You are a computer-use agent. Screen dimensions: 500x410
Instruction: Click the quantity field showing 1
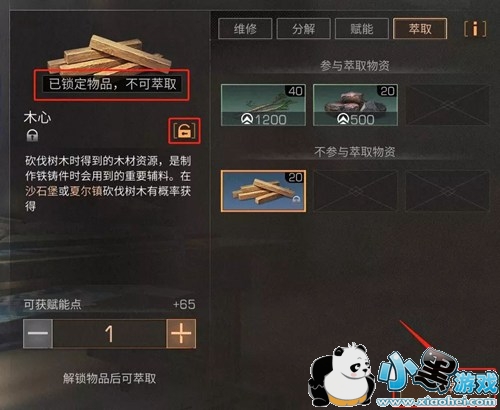coord(109,334)
